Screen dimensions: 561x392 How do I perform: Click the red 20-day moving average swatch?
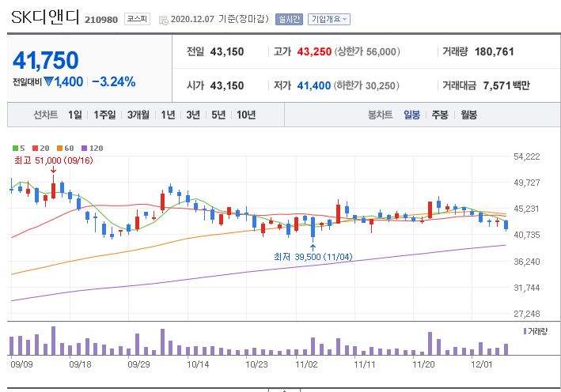pyautogui.click(x=35, y=148)
